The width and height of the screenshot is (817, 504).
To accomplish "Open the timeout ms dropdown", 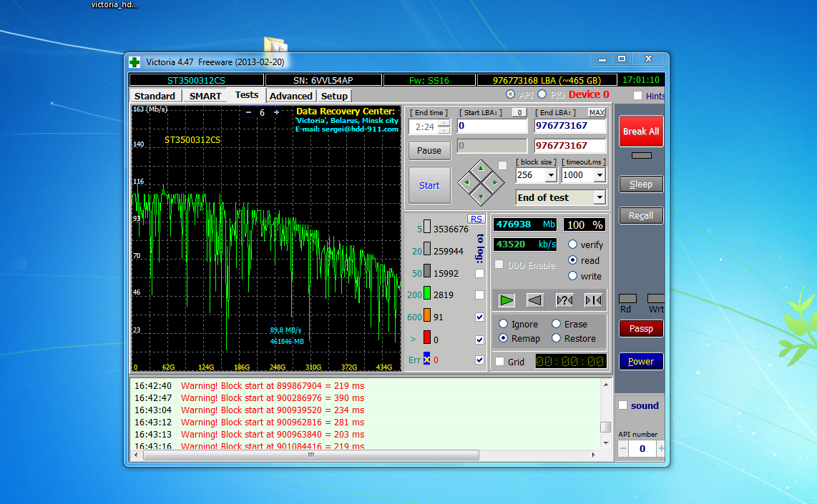I will [x=600, y=175].
